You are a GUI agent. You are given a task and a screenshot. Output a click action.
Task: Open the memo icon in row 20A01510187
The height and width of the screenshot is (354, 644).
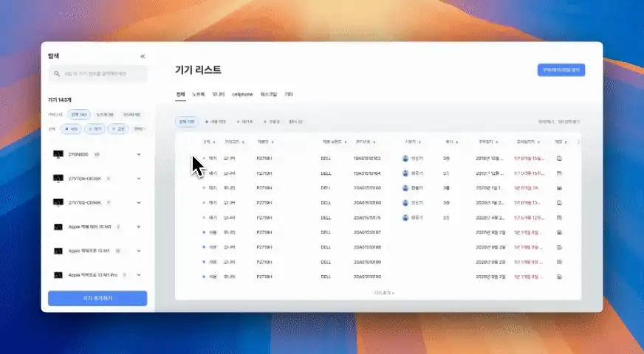(559, 232)
